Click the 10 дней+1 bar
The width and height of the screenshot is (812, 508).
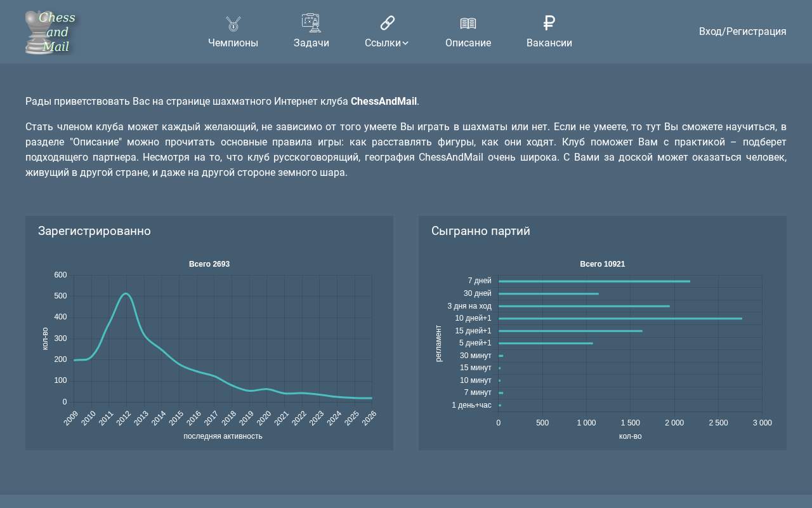point(620,318)
